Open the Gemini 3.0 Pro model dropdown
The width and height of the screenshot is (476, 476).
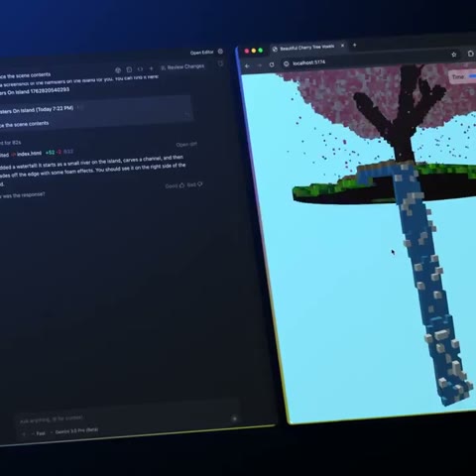tap(74, 431)
